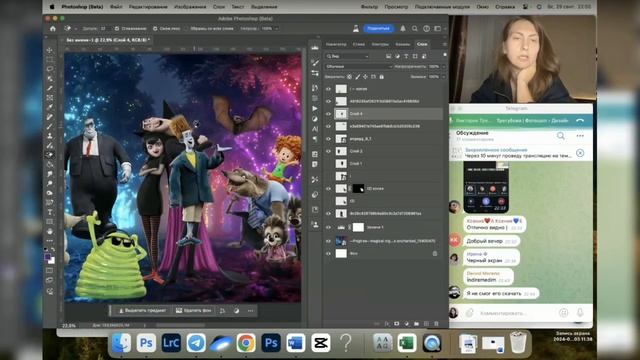Click the delete layer trash icon
640x360 pixels.
pos(436,324)
